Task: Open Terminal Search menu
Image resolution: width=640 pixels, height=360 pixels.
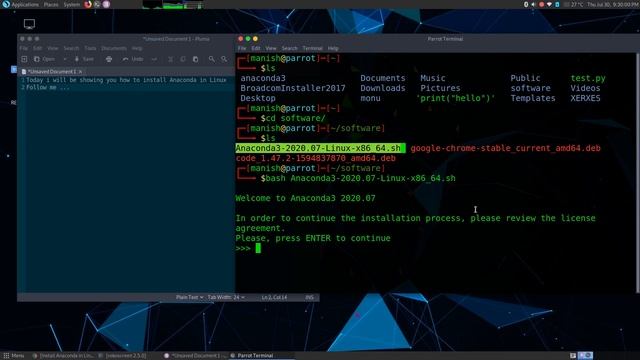Action: point(289,48)
